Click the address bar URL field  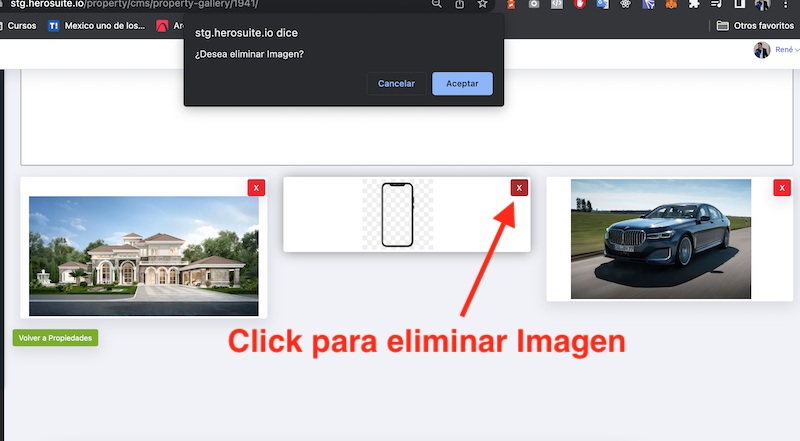click(x=200, y=4)
